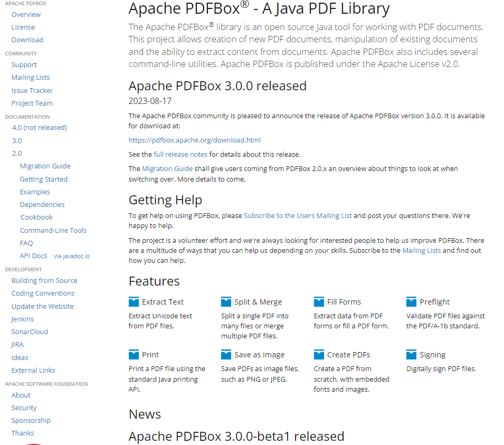Open the full release notes link
This screenshot has width=504, height=445.
(x=180, y=155)
